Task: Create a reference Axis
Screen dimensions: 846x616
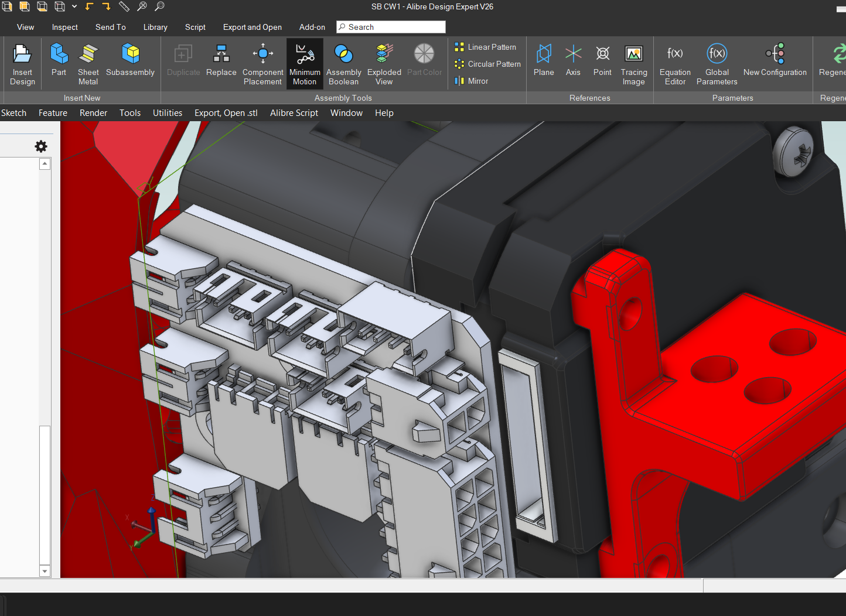Action: click(x=573, y=60)
